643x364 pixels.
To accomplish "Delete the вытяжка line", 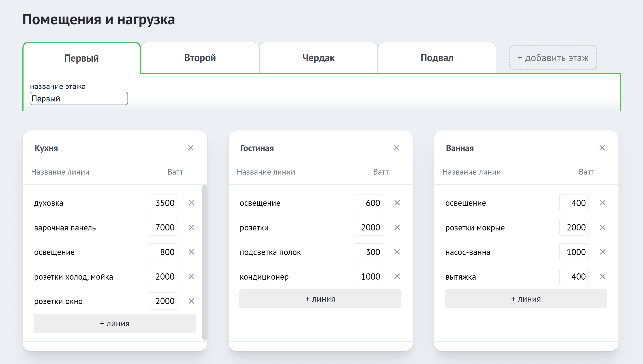I will [x=603, y=276].
